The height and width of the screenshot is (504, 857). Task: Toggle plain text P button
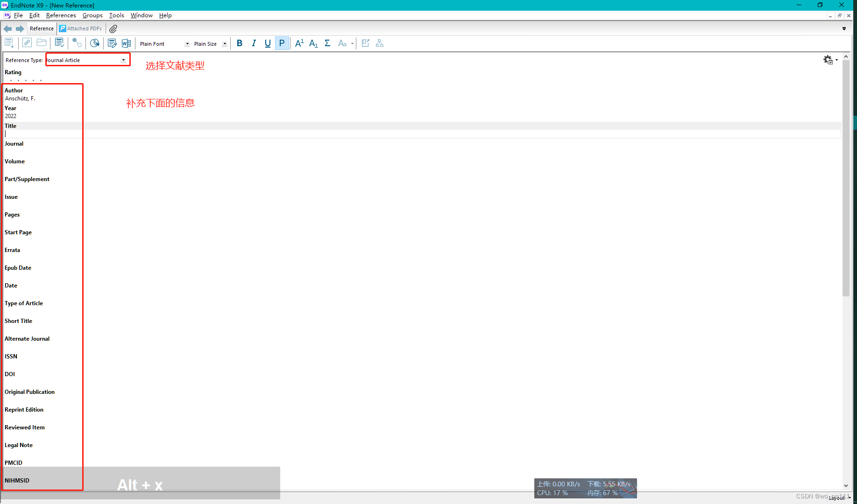coord(282,43)
